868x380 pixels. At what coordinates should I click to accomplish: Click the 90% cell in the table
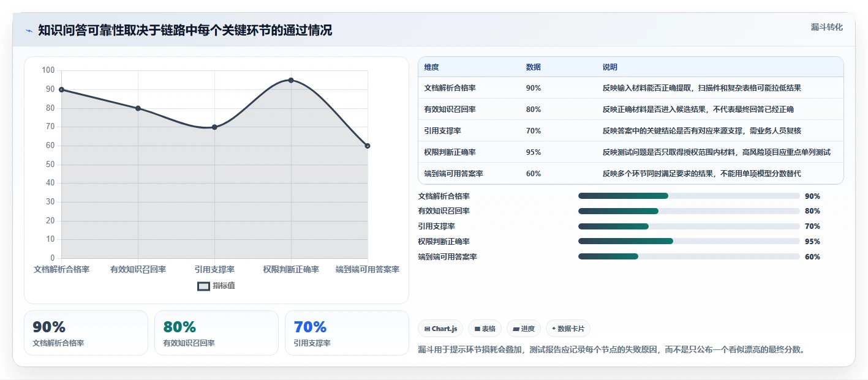534,88
